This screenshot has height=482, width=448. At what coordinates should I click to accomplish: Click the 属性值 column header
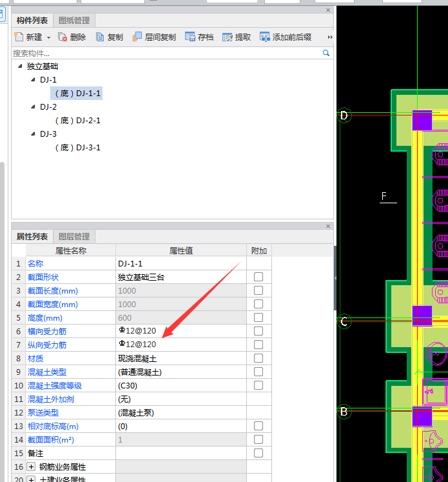click(x=181, y=250)
